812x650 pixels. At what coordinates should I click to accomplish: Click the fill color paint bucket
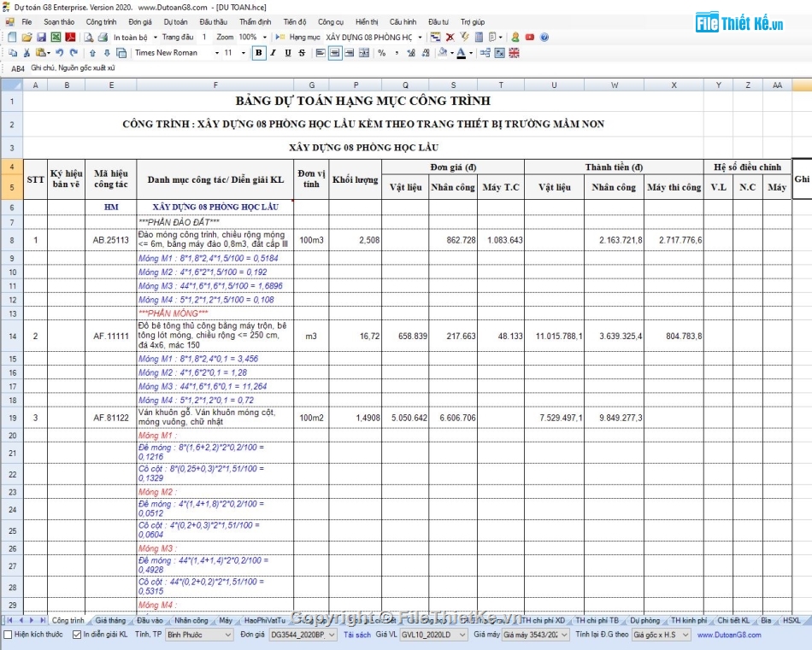[442, 53]
